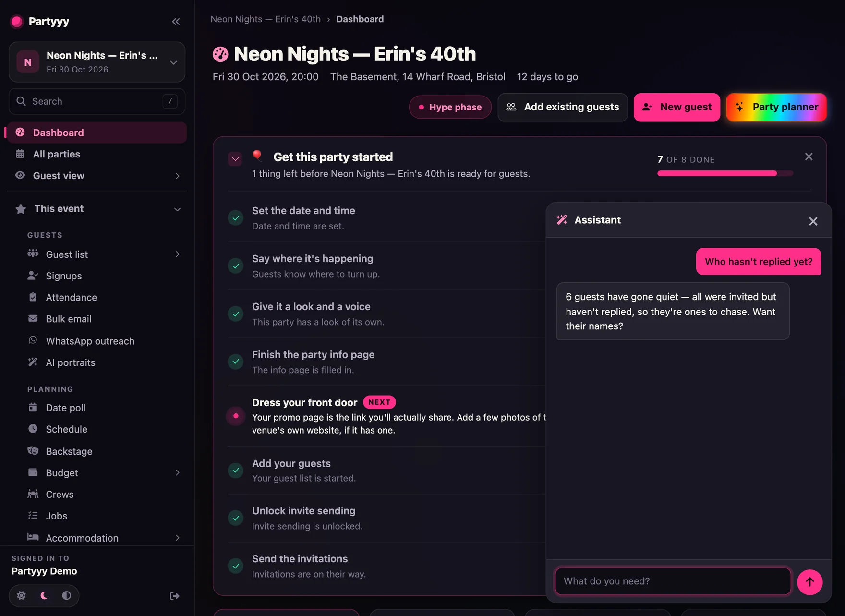This screenshot has height=616, width=845.
Task: Toggle the Set the date and time checkmark
Action: (236, 218)
